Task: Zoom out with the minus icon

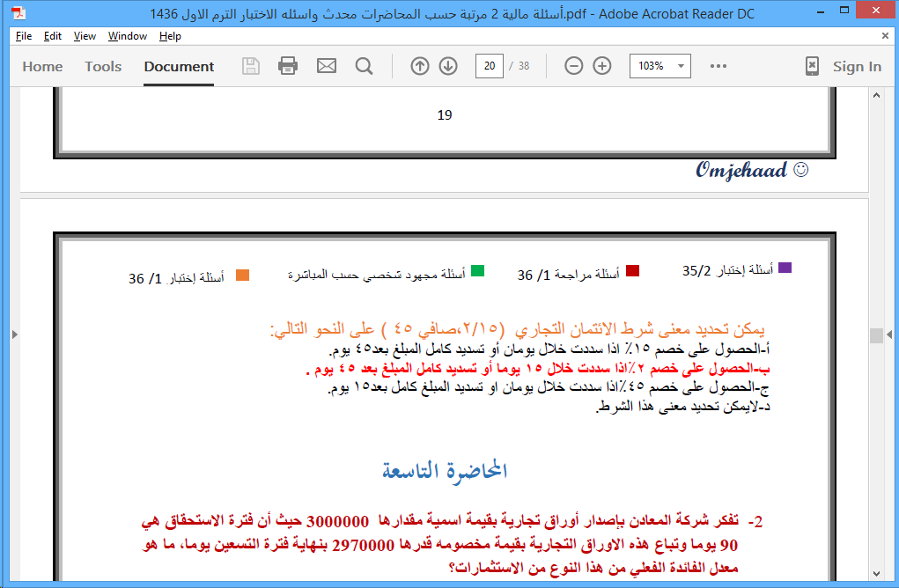Action: (573, 66)
